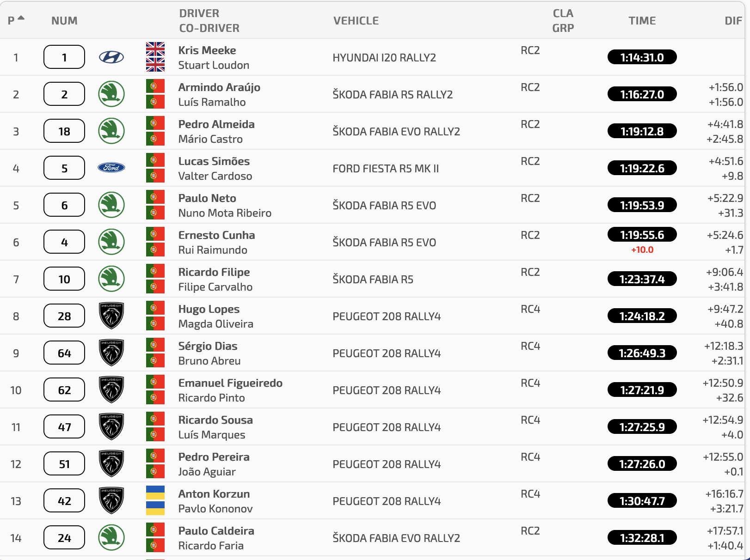Open driver Ernesto Cunha's entry
The image size is (750, 560).
[x=216, y=235]
